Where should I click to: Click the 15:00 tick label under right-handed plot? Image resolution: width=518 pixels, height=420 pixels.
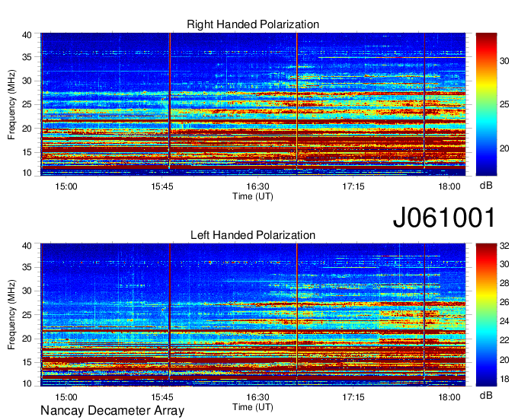(66, 186)
